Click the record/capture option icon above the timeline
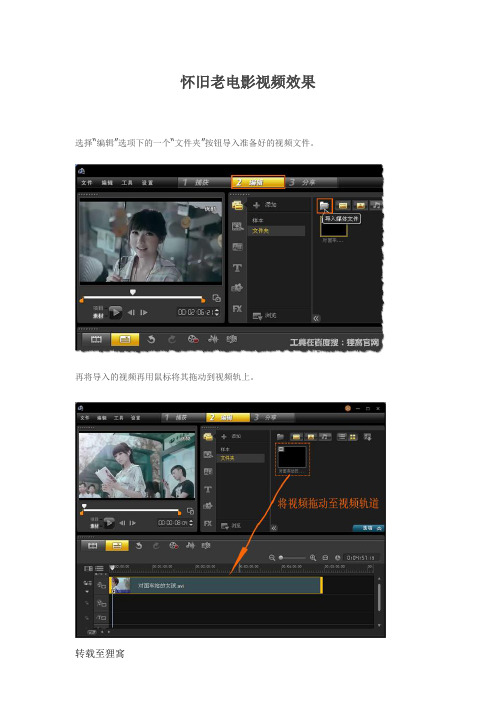 point(174,546)
